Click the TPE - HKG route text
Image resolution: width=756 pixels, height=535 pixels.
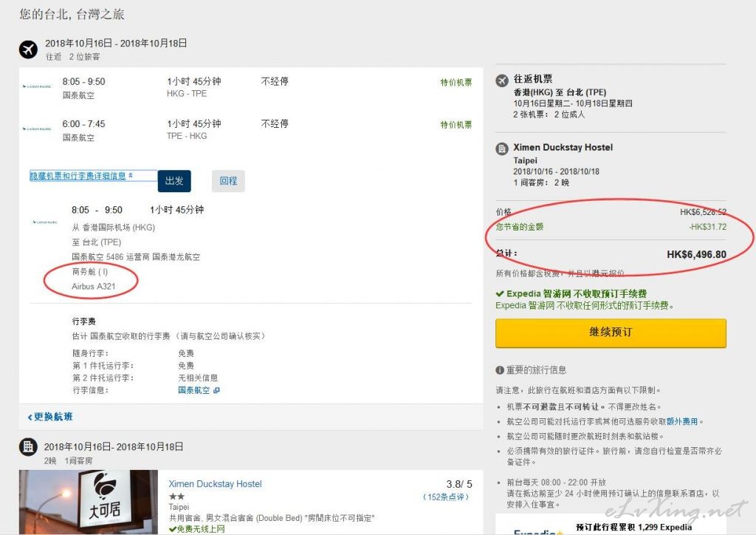tap(187, 136)
